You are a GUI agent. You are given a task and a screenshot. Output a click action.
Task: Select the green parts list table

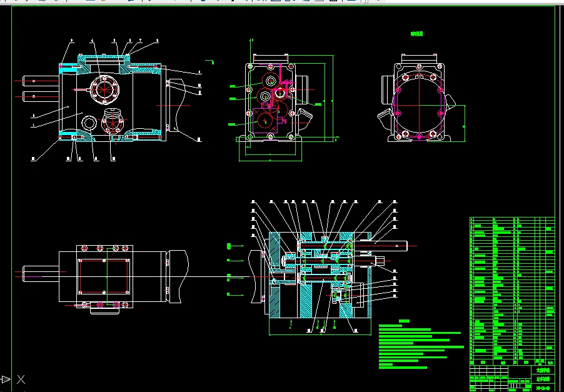click(x=512, y=291)
